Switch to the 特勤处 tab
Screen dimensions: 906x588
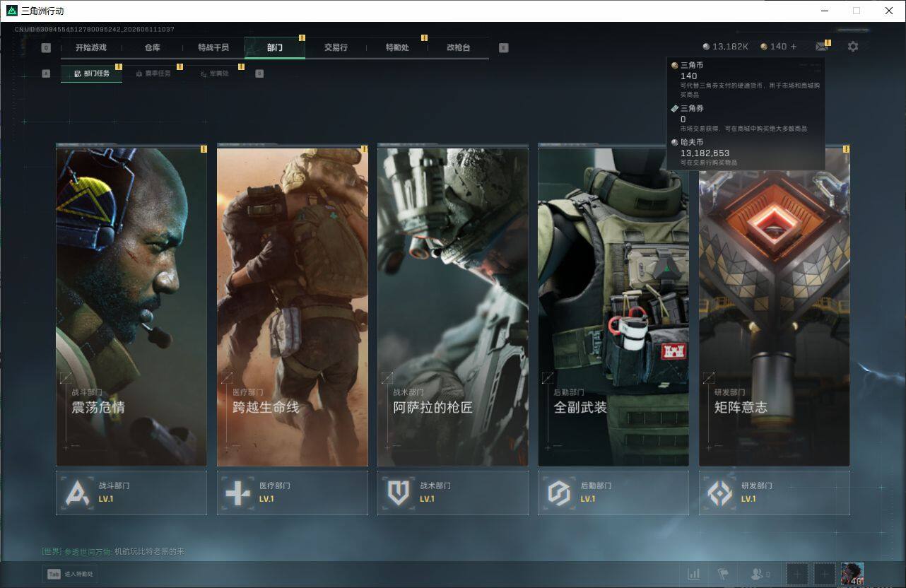coord(397,48)
